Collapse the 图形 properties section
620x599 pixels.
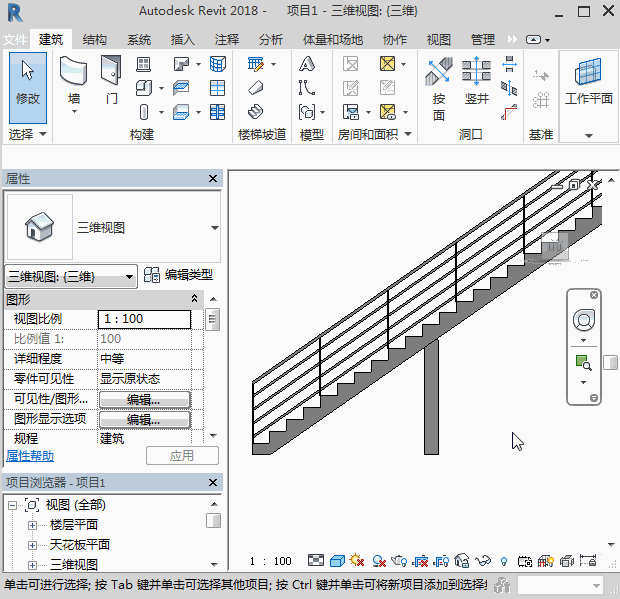[194, 299]
